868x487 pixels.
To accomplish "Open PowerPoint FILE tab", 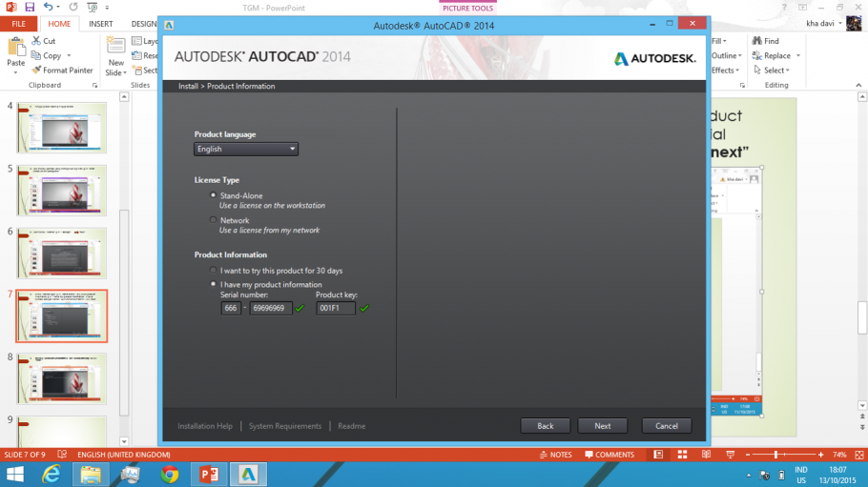I will (x=18, y=24).
